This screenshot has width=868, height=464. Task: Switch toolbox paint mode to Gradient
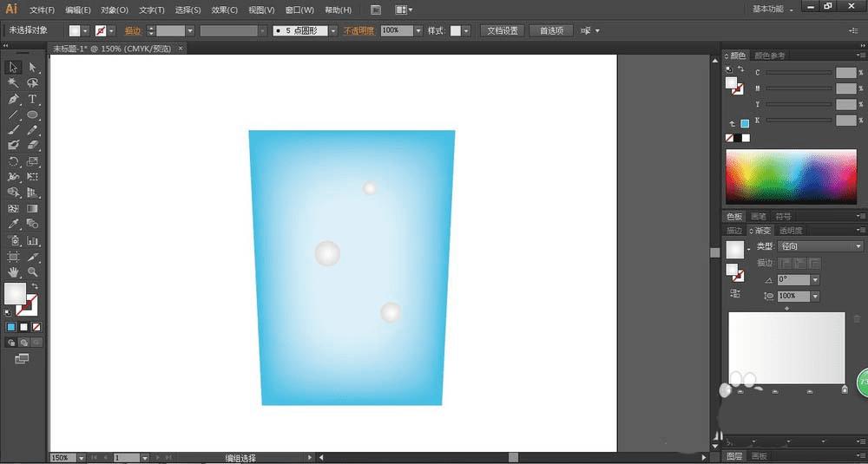pos(23,327)
